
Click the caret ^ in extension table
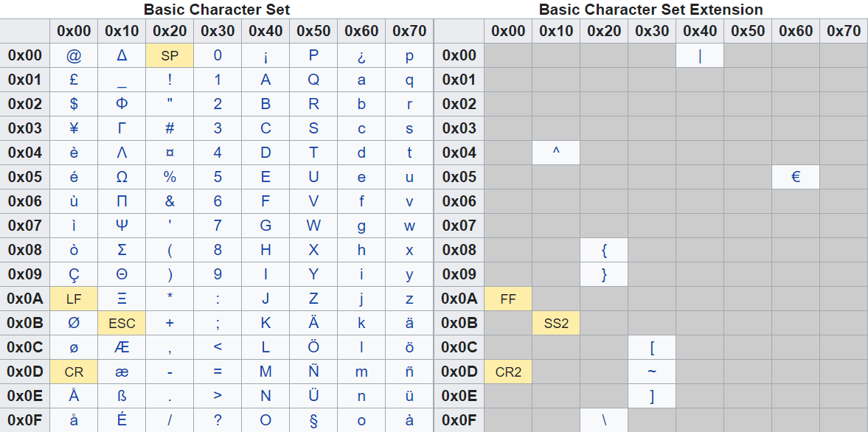click(x=556, y=153)
